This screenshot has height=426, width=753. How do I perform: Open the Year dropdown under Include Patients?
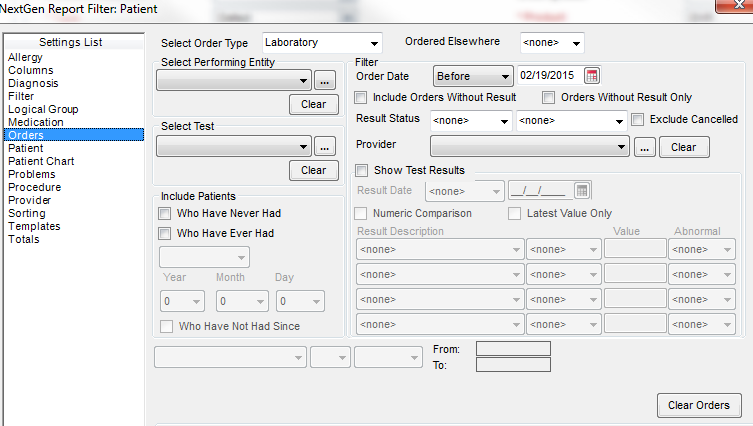[182, 301]
